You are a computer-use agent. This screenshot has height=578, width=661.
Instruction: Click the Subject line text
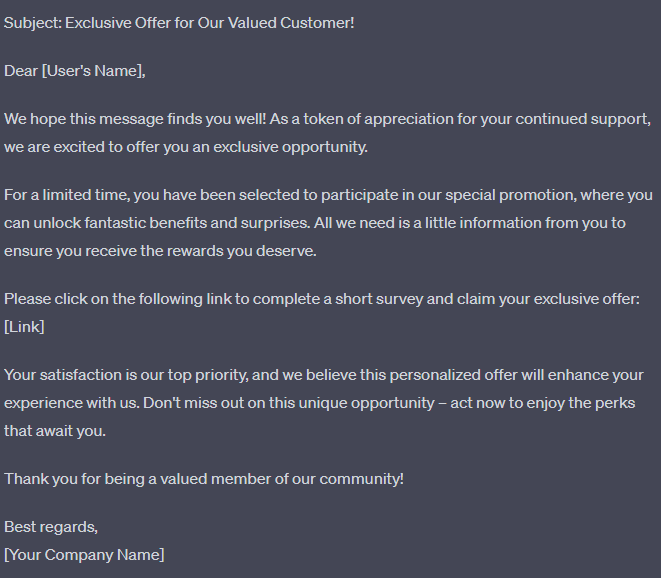point(179,22)
